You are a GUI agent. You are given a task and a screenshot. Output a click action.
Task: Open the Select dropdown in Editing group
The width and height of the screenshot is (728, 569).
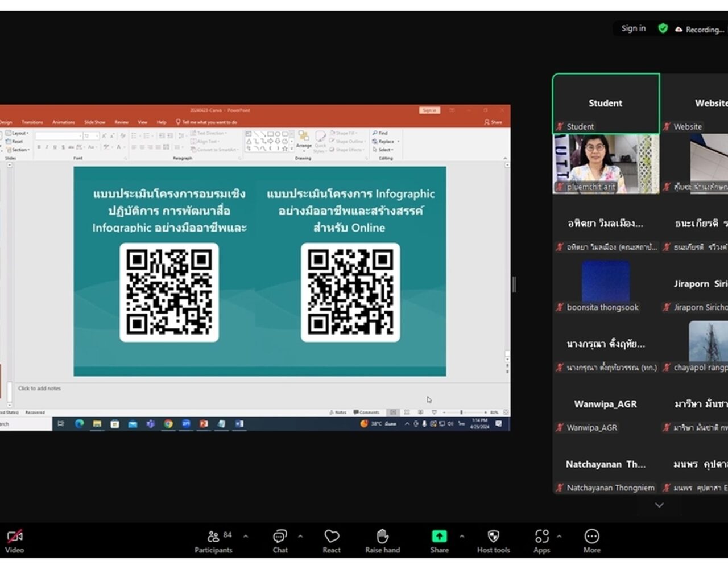[383, 150]
